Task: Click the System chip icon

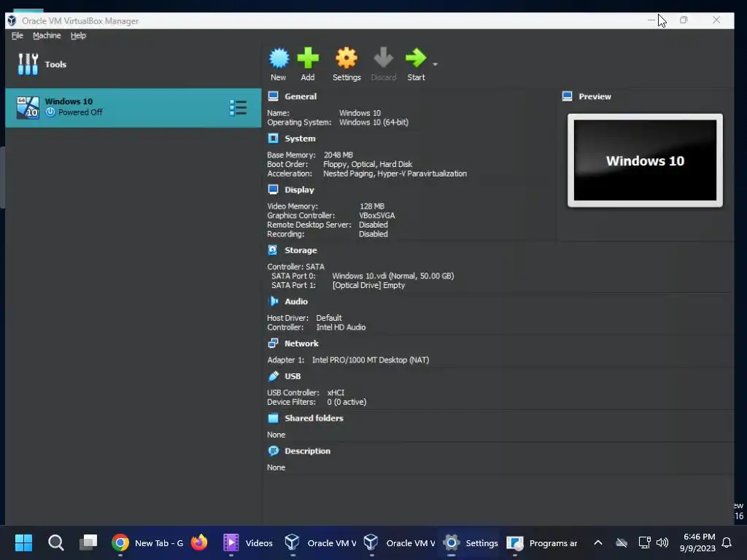Action: (273, 139)
